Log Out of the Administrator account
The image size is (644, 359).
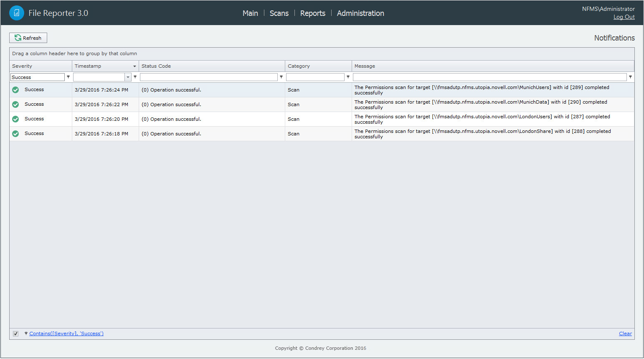click(x=624, y=17)
